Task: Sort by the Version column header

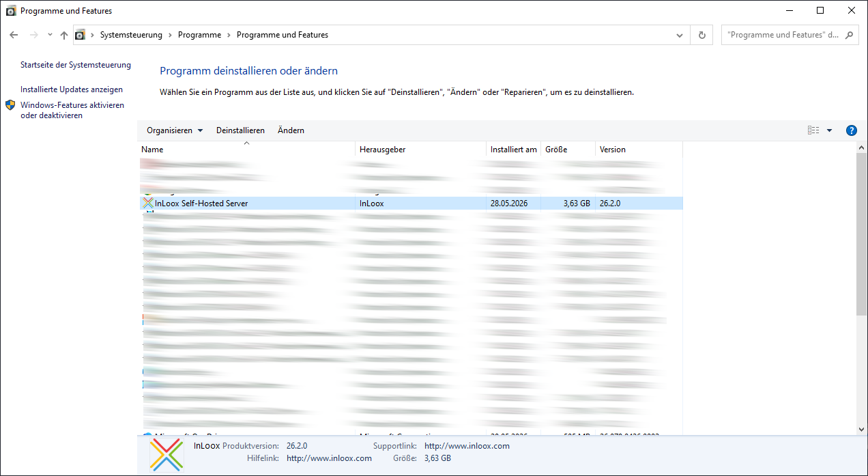Action: [x=639, y=149]
